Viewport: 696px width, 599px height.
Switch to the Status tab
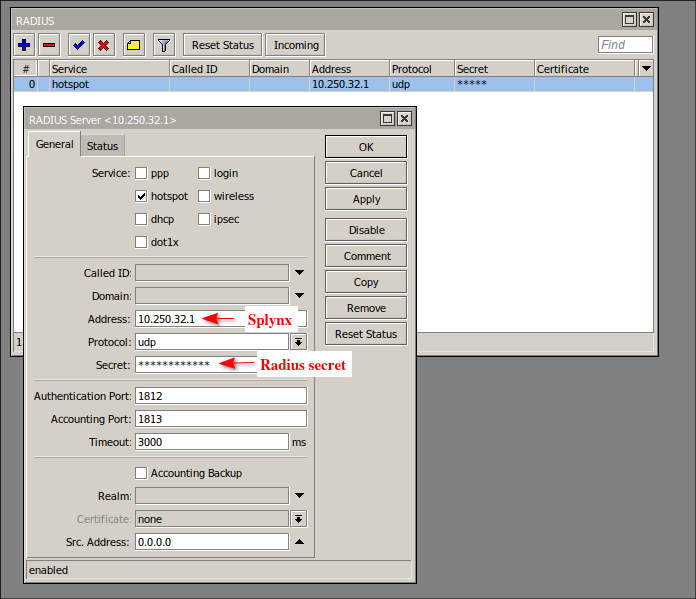(x=102, y=146)
